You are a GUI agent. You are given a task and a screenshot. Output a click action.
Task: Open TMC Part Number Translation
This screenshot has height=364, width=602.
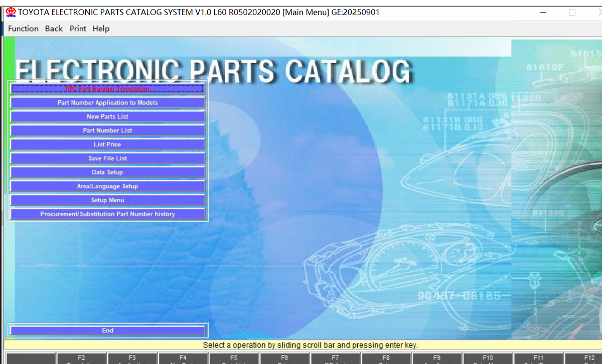coord(107,89)
